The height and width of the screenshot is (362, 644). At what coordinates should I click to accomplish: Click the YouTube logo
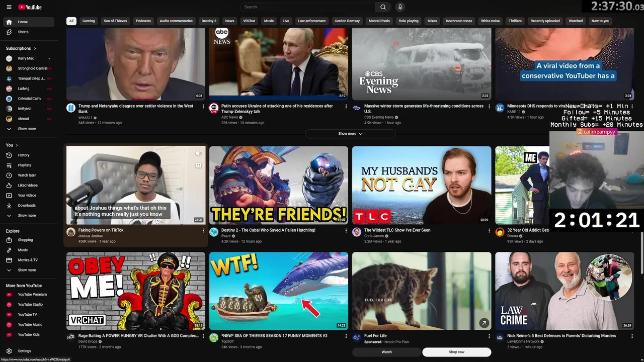pyautogui.click(x=30, y=7)
